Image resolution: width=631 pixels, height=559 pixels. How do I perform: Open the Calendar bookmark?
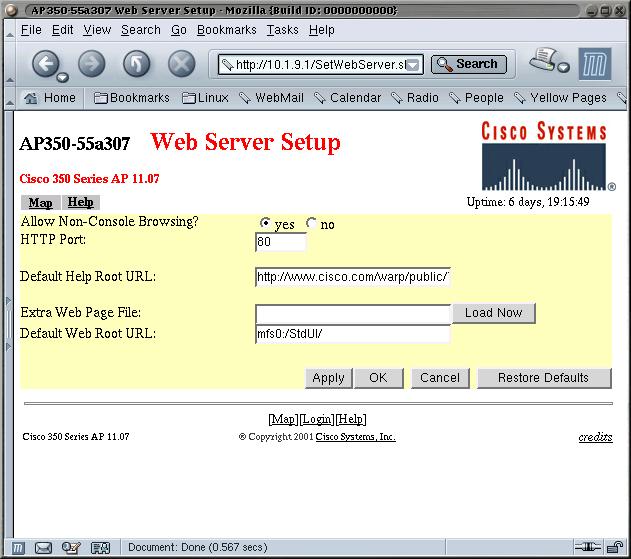click(x=348, y=98)
